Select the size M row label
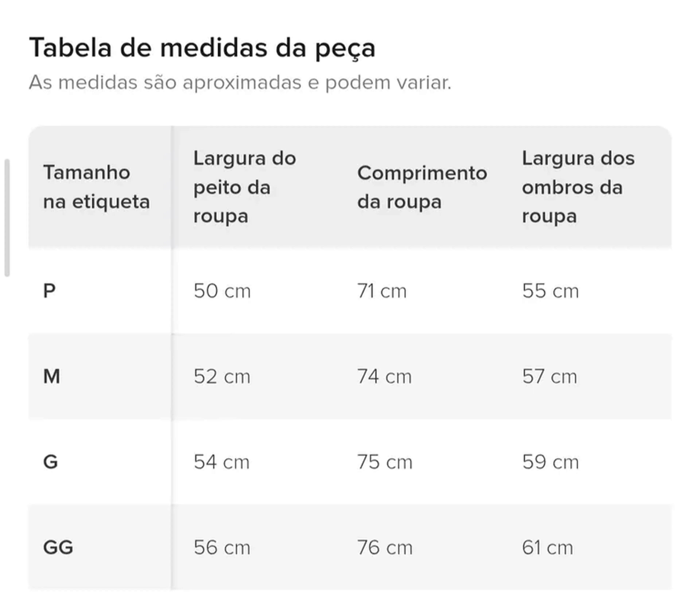The width and height of the screenshot is (700, 596). (52, 376)
